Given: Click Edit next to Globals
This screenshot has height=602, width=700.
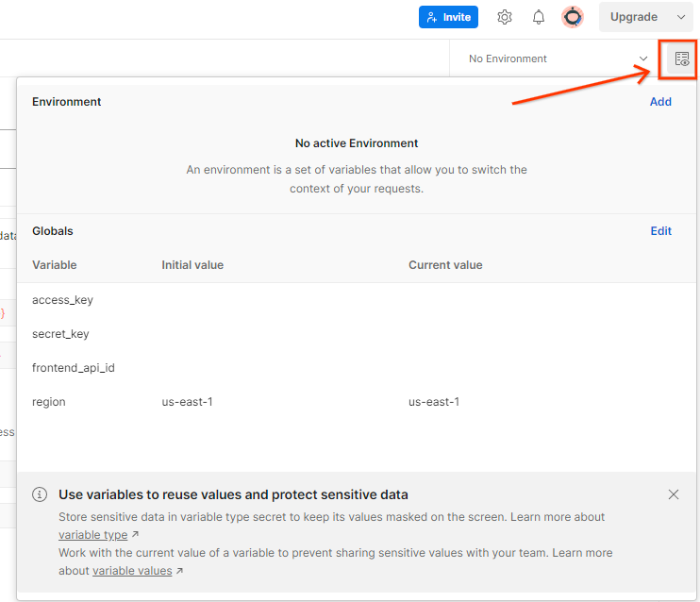Looking at the screenshot, I should [660, 231].
